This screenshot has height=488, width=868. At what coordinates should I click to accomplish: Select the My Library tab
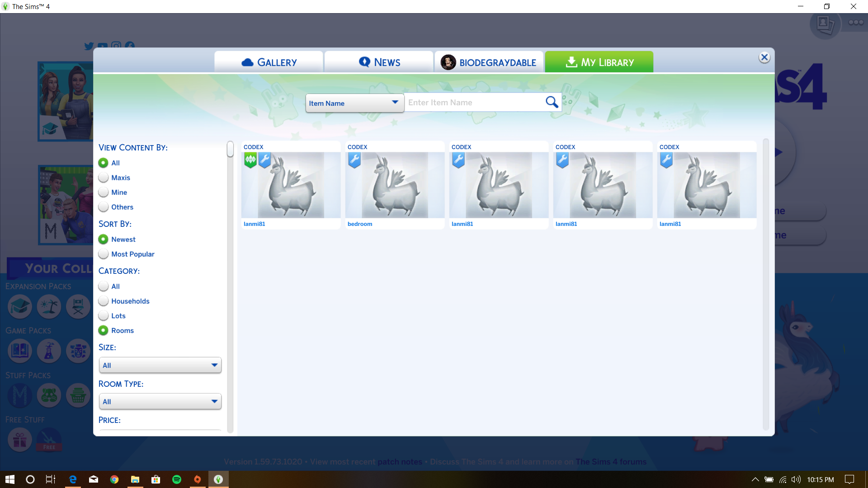coord(599,62)
